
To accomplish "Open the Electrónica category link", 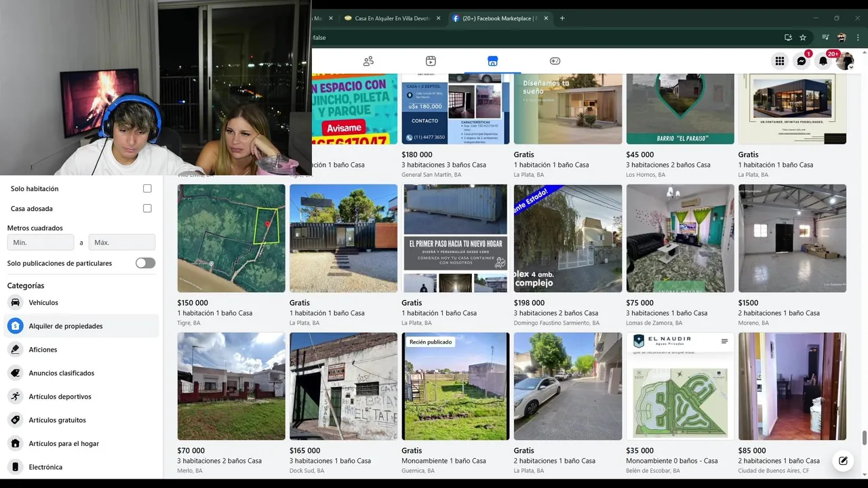I will pos(45,467).
